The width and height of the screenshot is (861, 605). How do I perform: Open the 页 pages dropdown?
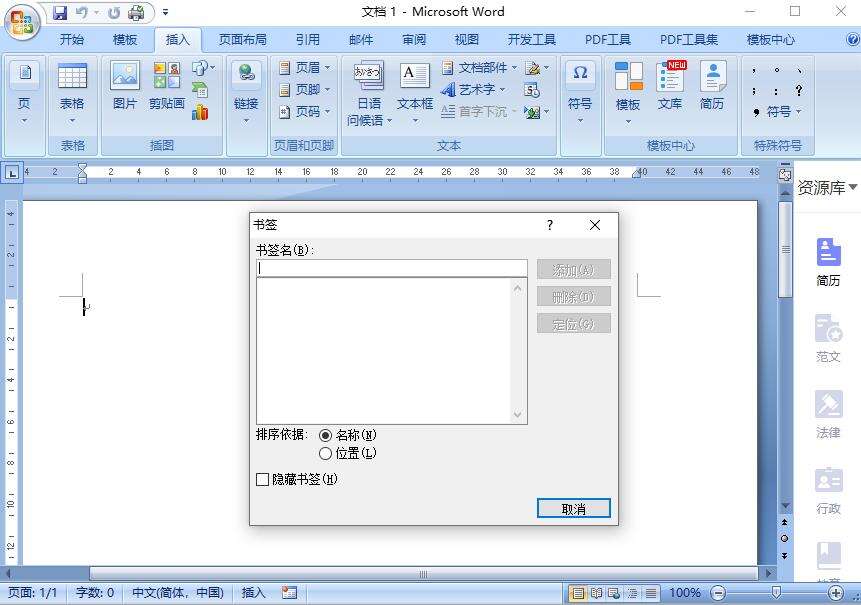pyautogui.click(x=24, y=93)
